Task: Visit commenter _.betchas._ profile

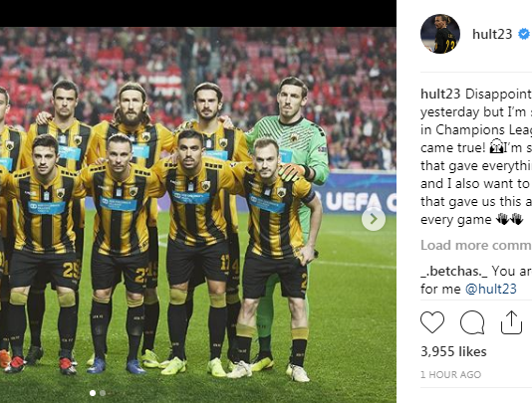Action: (453, 271)
